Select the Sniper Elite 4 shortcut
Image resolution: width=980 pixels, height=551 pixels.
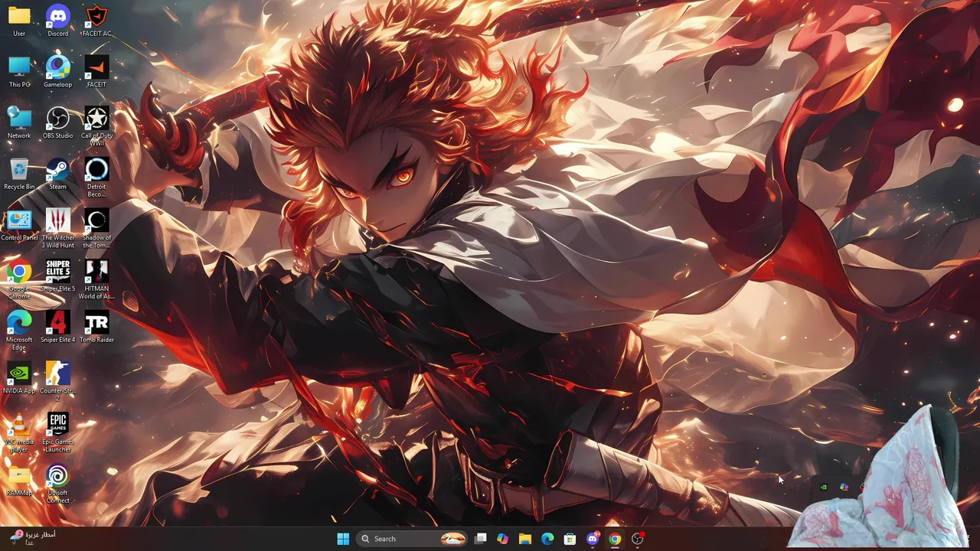[x=57, y=328]
